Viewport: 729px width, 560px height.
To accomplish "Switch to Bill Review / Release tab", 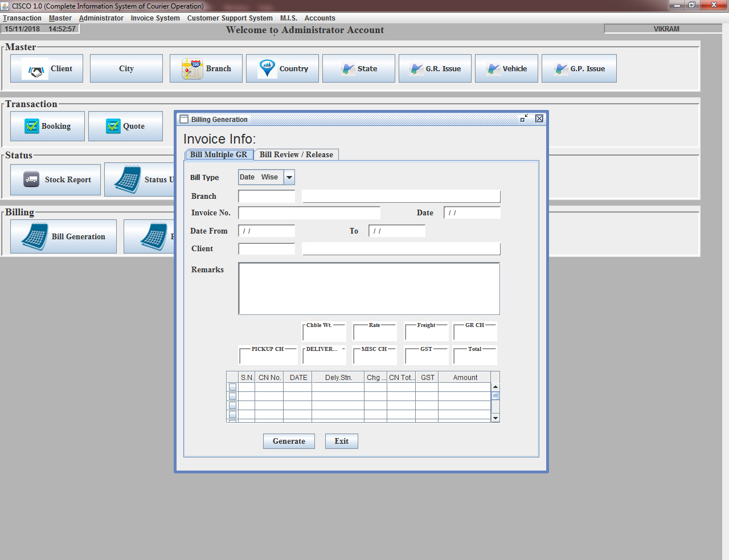I will [x=296, y=154].
